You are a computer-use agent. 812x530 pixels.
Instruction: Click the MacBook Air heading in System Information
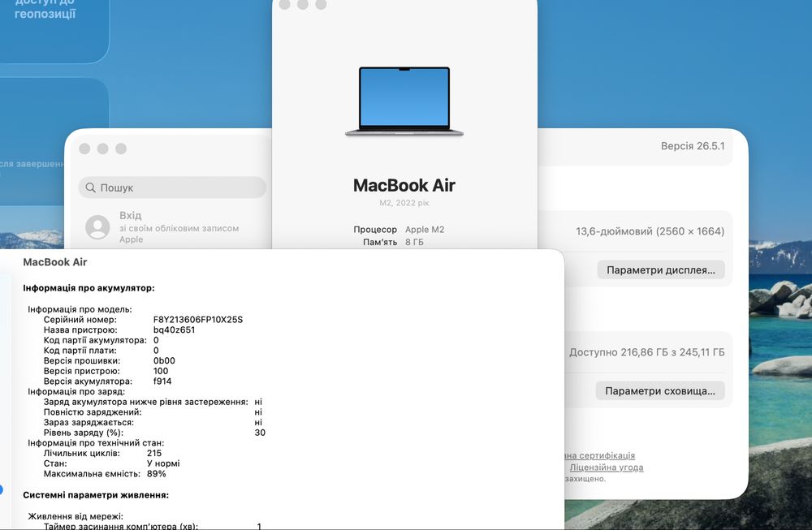(55, 262)
